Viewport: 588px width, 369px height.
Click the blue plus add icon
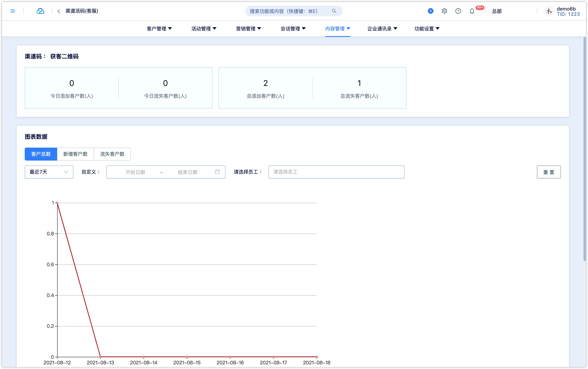pyautogui.click(x=431, y=11)
